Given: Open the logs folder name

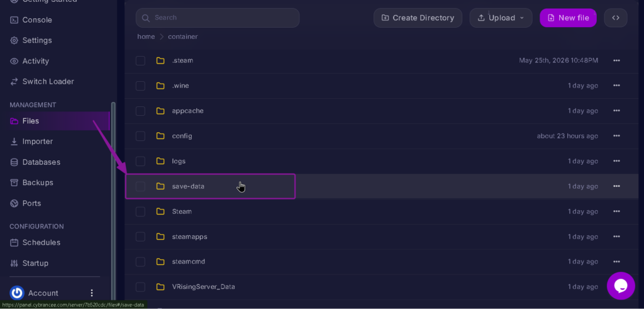Looking at the screenshot, I should click(179, 161).
